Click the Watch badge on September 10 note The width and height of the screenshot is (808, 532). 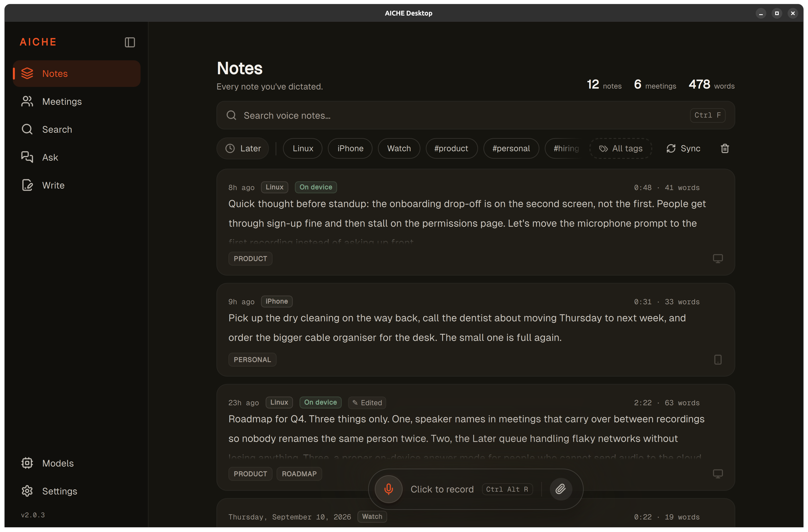click(x=372, y=516)
